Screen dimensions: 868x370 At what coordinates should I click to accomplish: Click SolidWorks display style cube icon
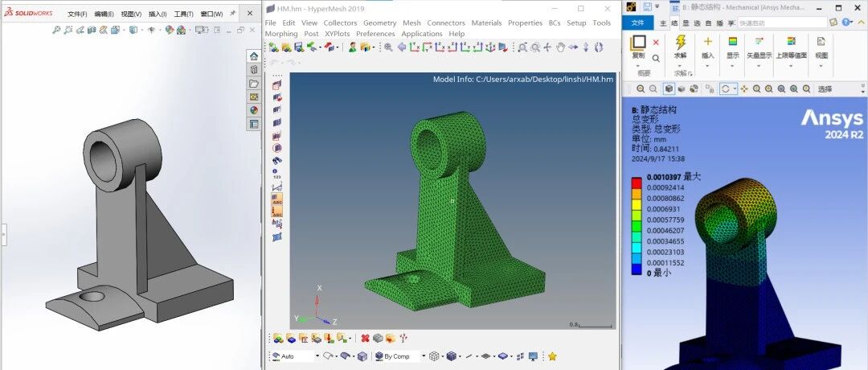pos(133,30)
